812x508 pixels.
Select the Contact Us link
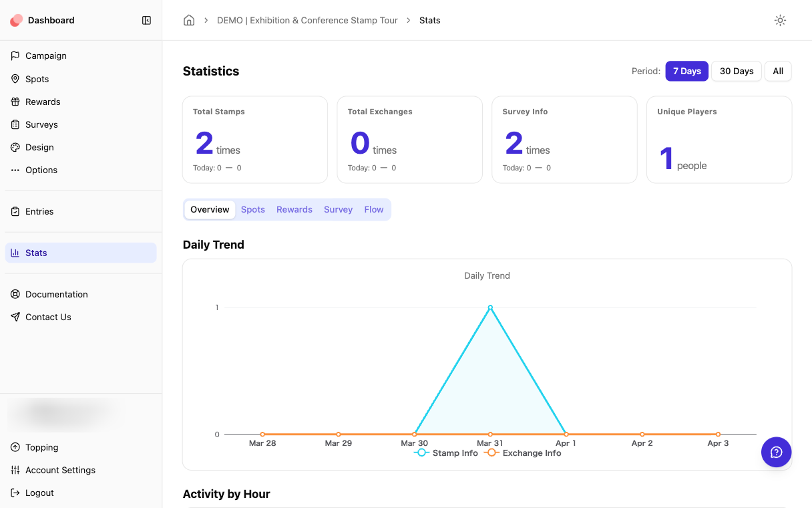pos(81,317)
